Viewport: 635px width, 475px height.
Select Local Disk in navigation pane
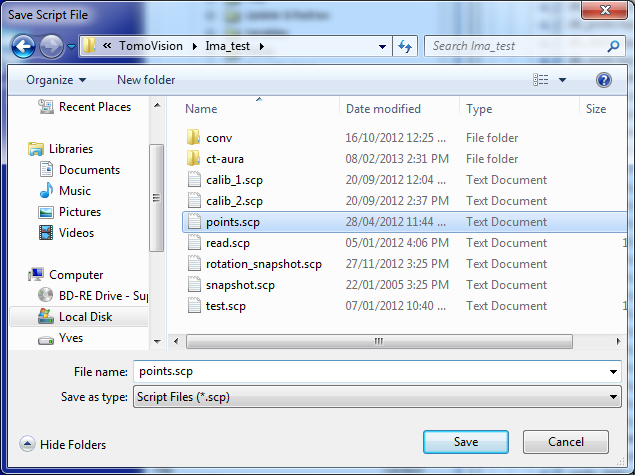85,317
